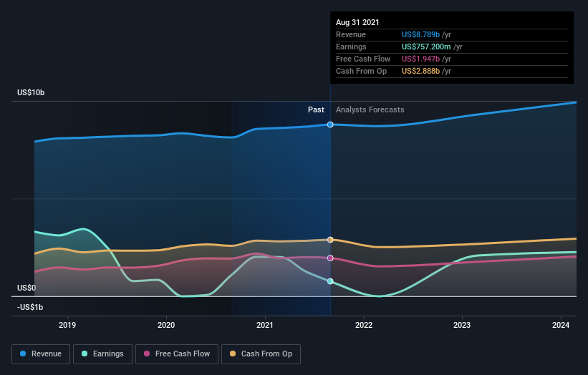
Task: Select the Free Cash Flow data point marker
Action: [x=330, y=258]
